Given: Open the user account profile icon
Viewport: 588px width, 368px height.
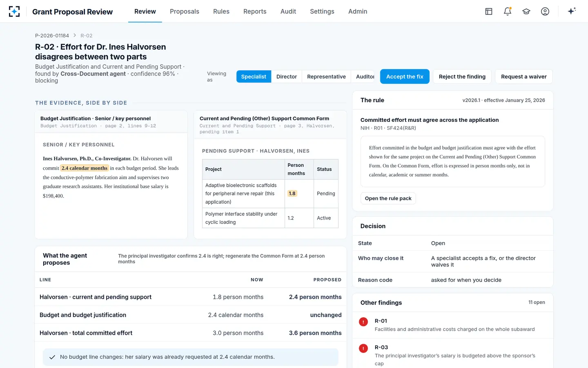Looking at the screenshot, I should coord(545,11).
